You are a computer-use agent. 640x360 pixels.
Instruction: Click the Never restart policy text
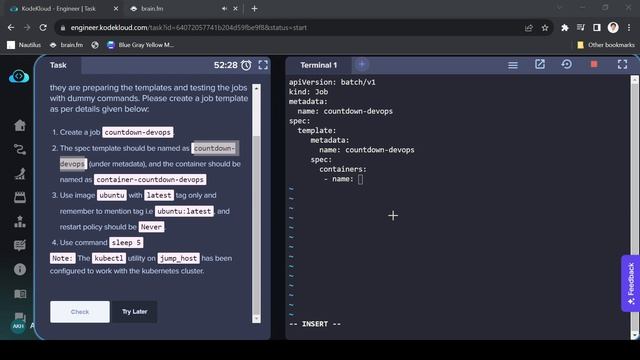tap(151, 227)
